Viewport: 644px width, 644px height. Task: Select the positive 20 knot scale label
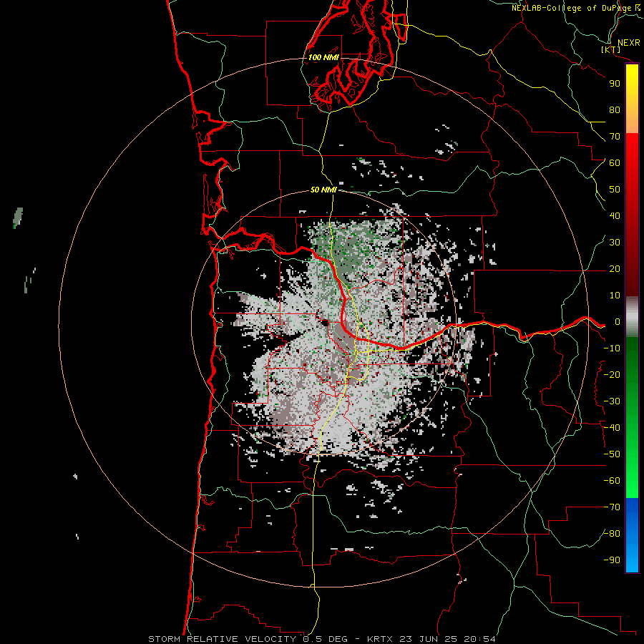615,269
